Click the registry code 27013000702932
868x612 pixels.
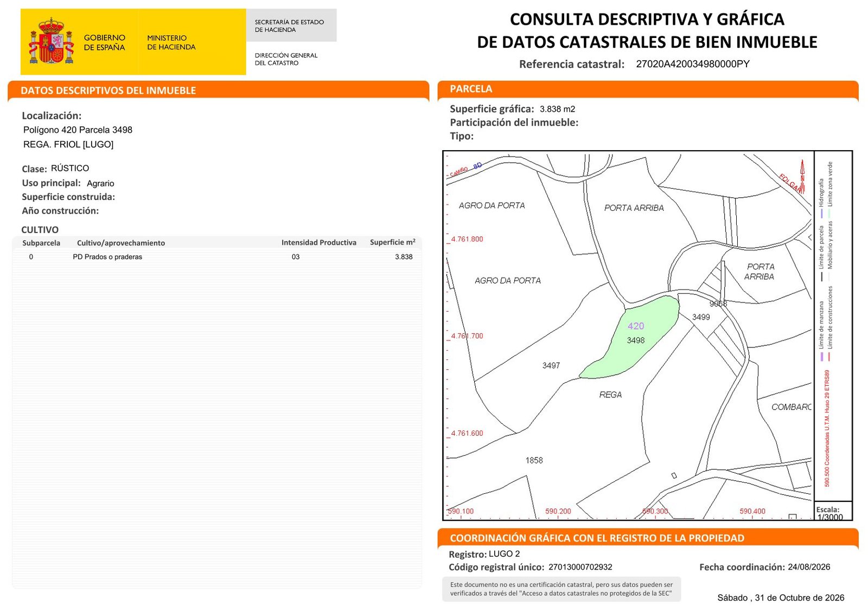580,567
